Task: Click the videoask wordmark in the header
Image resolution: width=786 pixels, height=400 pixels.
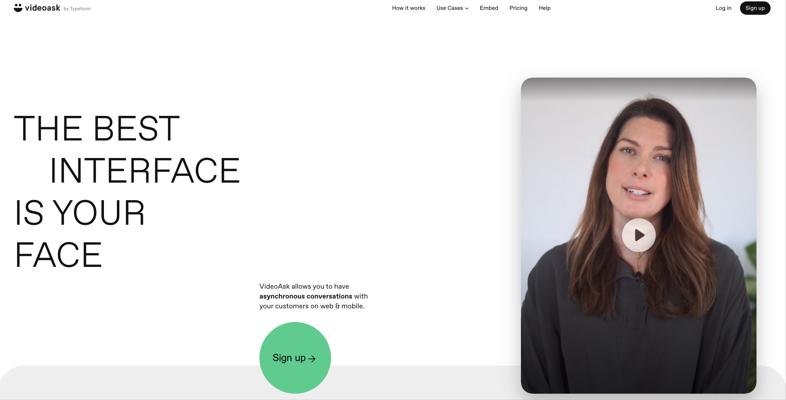Action: pyautogui.click(x=43, y=8)
